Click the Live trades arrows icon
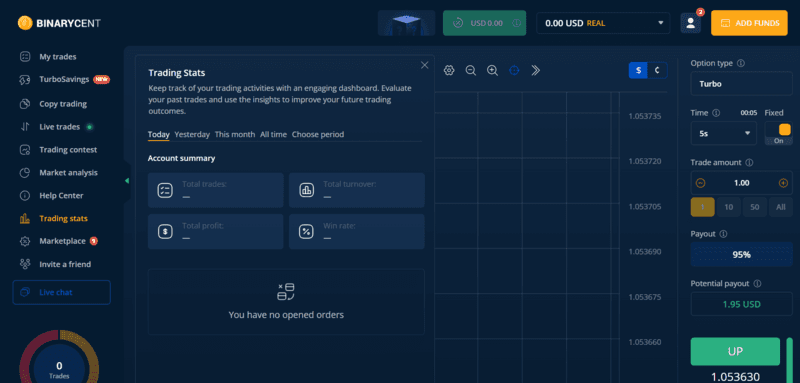Screen dimensions: 800x383 tap(24, 127)
